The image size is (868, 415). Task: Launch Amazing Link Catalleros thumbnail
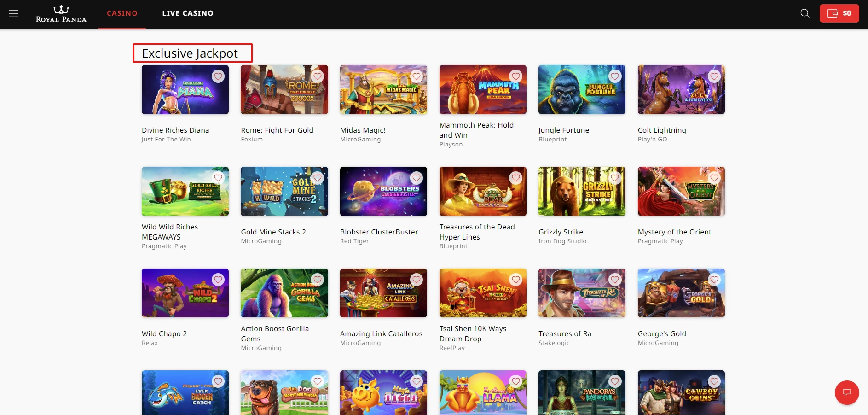383,293
